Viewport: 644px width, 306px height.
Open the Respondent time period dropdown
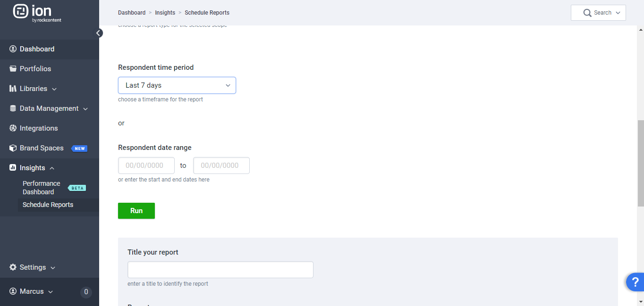tap(177, 85)
